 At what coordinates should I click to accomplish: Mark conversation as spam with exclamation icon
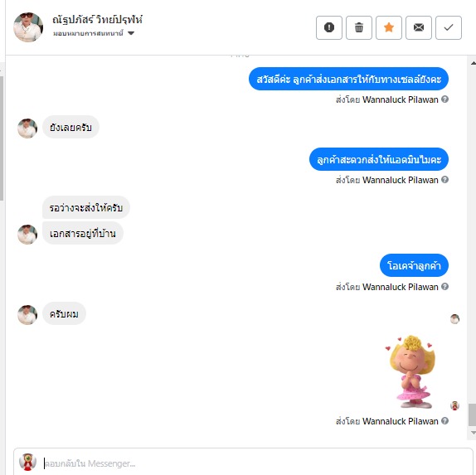(x=329, y=27)
